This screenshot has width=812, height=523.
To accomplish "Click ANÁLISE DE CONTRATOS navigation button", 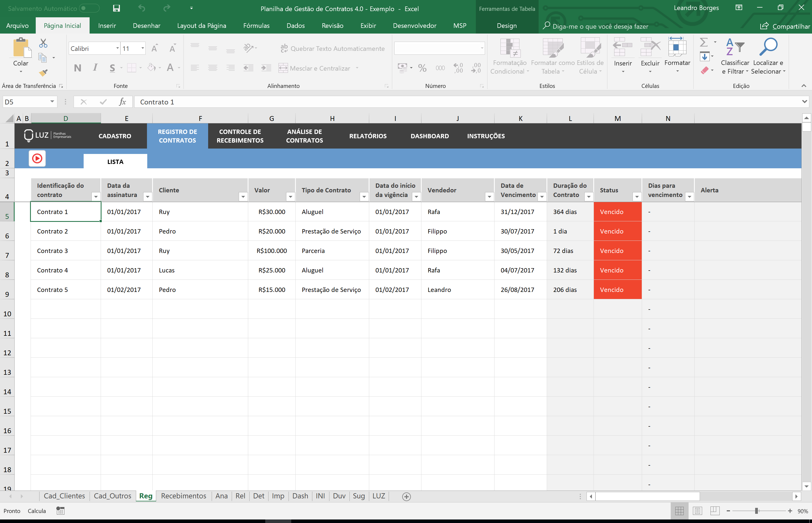I will (x=304, y=136).
